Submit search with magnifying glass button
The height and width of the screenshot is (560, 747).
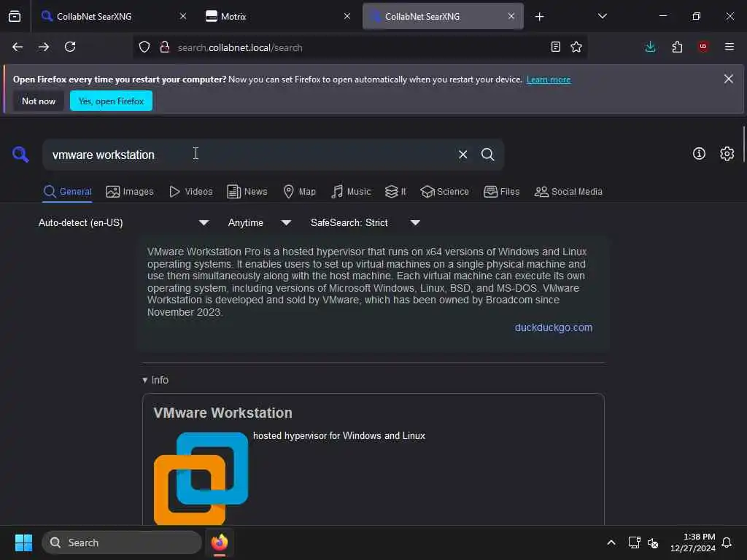487,155
